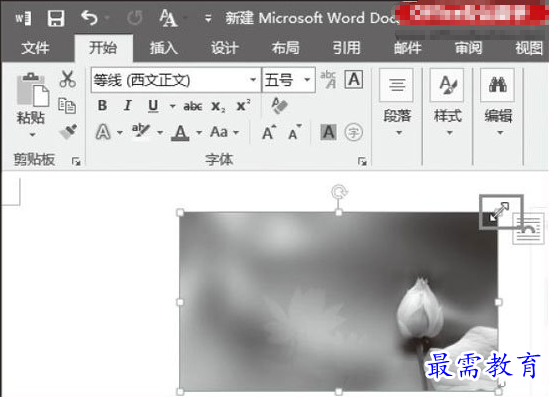
Task: Switch to the 视图 tab
Action: click(529, 48)
